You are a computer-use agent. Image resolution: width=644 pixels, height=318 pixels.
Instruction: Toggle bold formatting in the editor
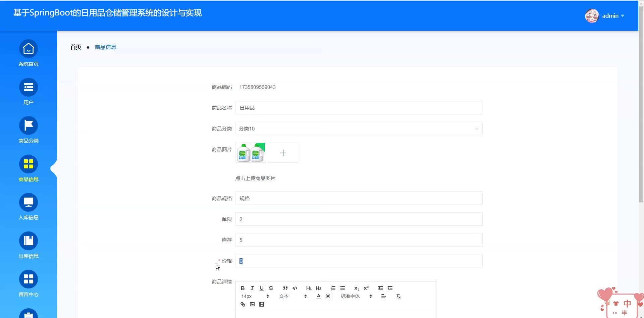click(243, 288)
